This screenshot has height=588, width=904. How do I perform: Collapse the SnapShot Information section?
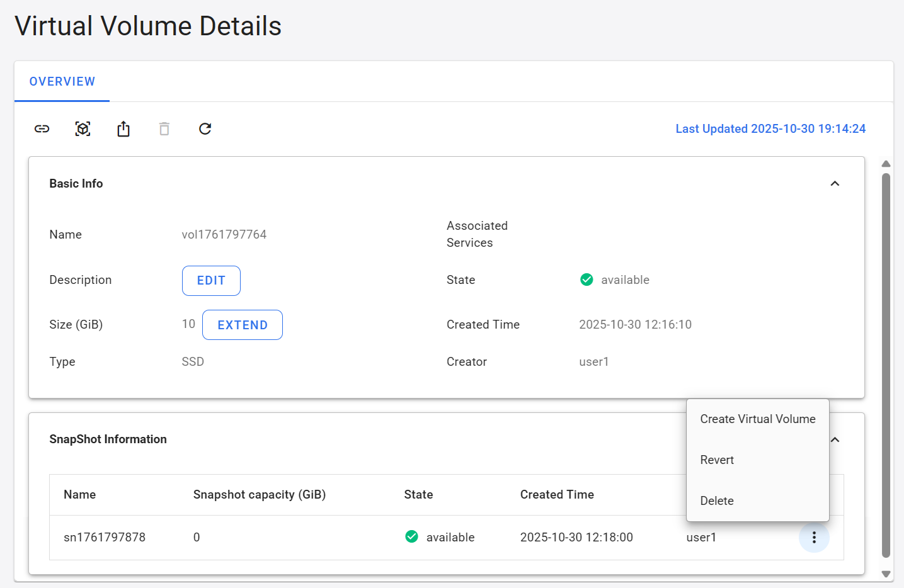coord(835,439)
